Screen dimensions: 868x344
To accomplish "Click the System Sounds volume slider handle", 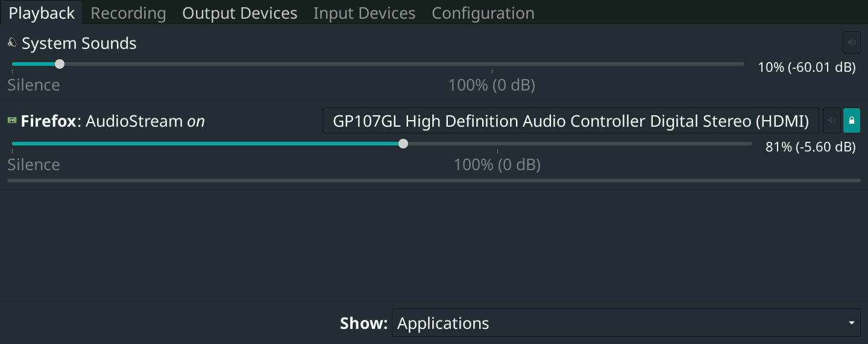I will [59, 64].
